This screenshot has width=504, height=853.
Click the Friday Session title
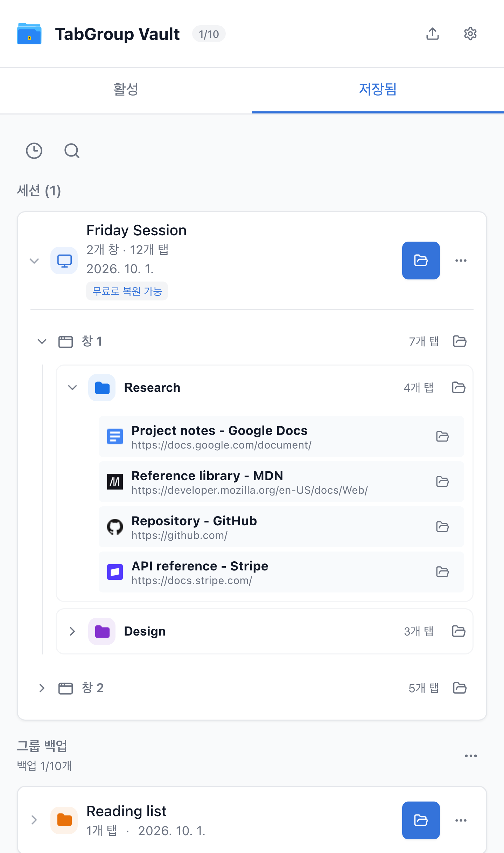click(x=136, y=230)
